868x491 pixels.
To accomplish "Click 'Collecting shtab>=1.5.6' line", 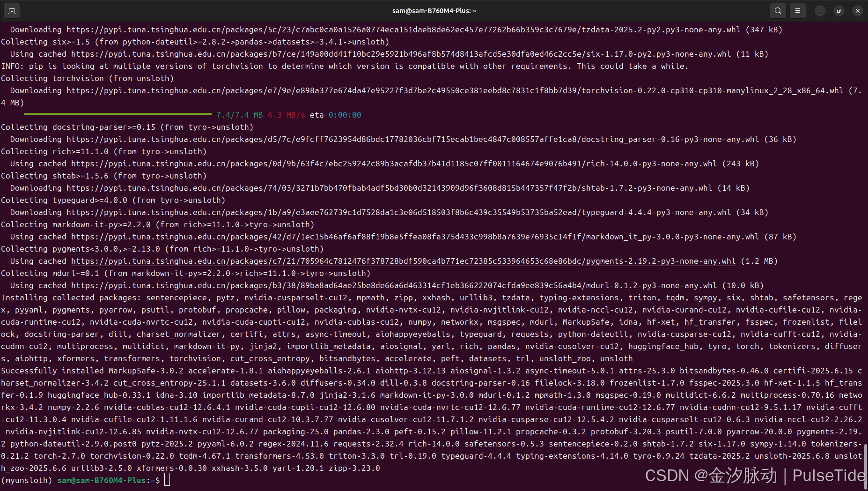I will tap(103, 176).
